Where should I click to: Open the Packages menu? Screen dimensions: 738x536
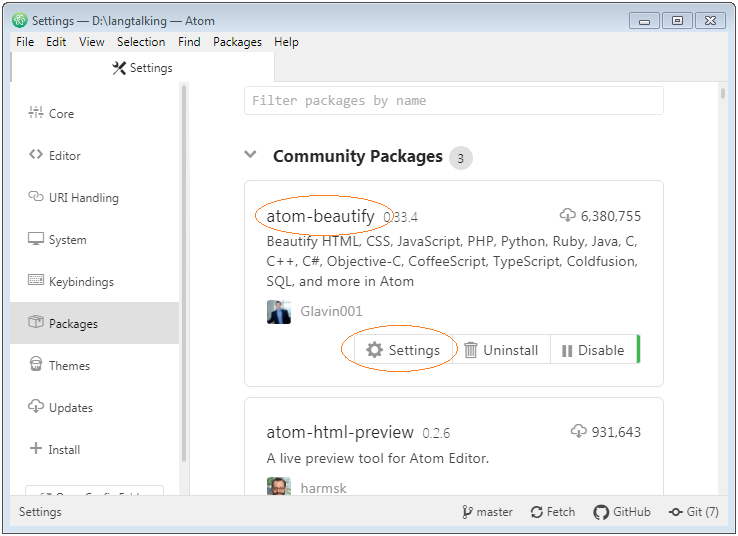tap(237, 42)
